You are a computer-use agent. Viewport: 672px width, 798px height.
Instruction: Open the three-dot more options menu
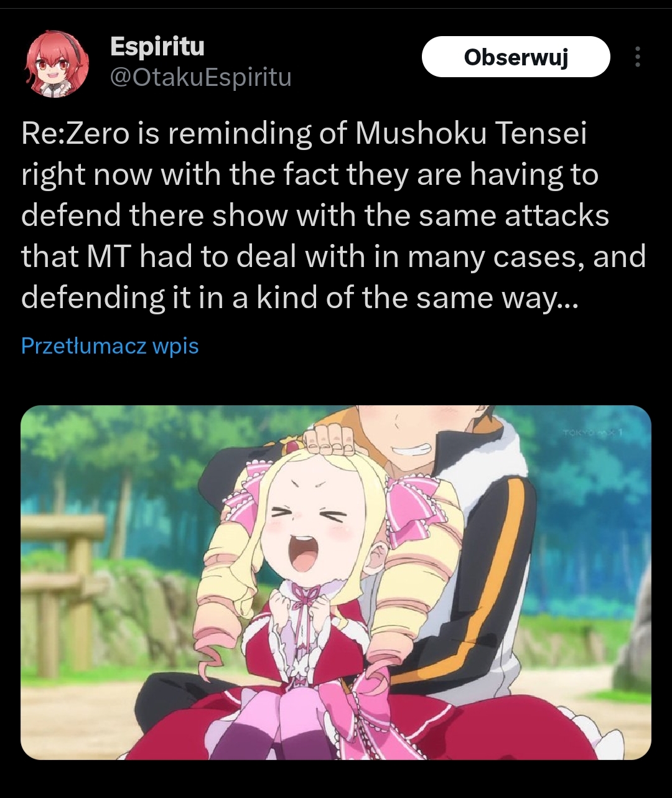click(637, 57)
